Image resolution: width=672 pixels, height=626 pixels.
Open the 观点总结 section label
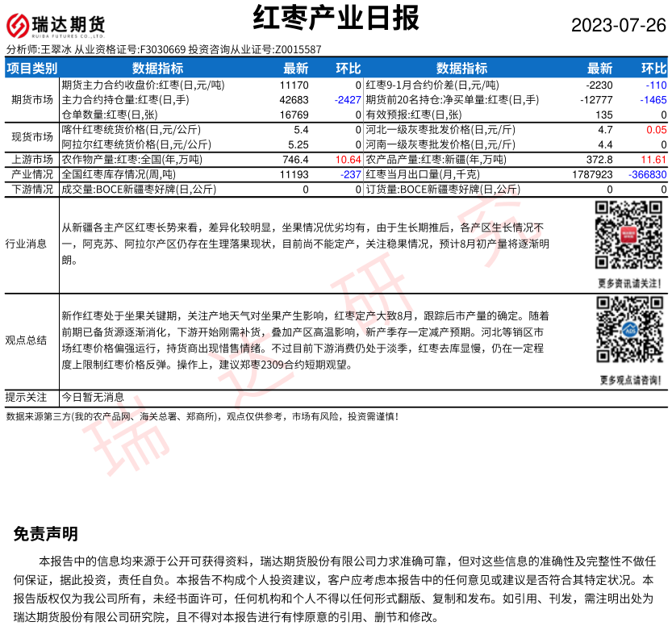pyautogui.click(x=26, y=340)
